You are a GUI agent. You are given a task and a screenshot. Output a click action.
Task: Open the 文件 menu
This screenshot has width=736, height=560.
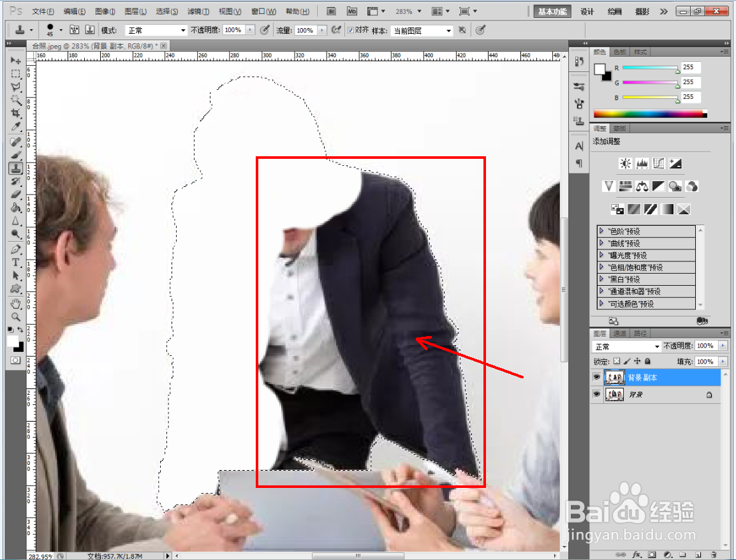click(43, 11)
